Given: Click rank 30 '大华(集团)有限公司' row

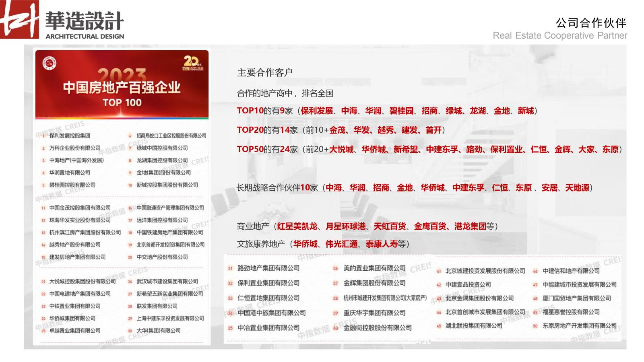Looking at the screenshot, I should tap(155, 331).
